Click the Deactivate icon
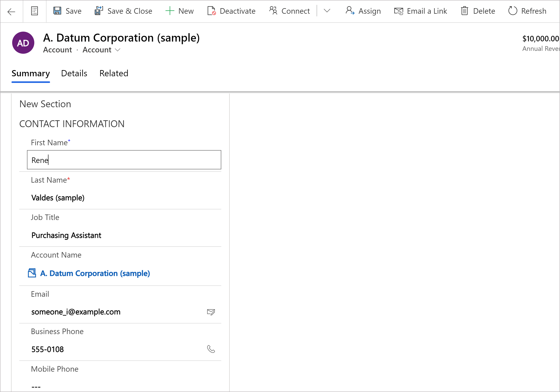 (x=212, y=11)
